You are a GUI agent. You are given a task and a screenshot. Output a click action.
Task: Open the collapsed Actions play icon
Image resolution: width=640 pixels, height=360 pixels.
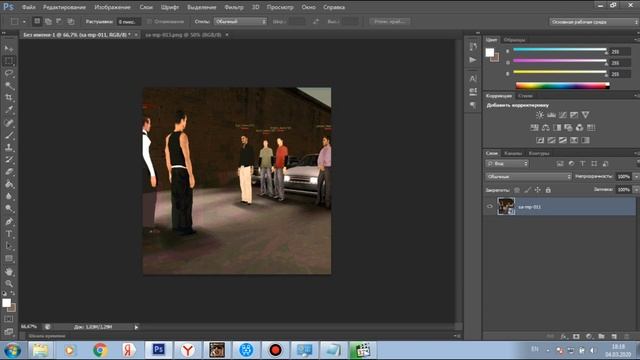473,60
